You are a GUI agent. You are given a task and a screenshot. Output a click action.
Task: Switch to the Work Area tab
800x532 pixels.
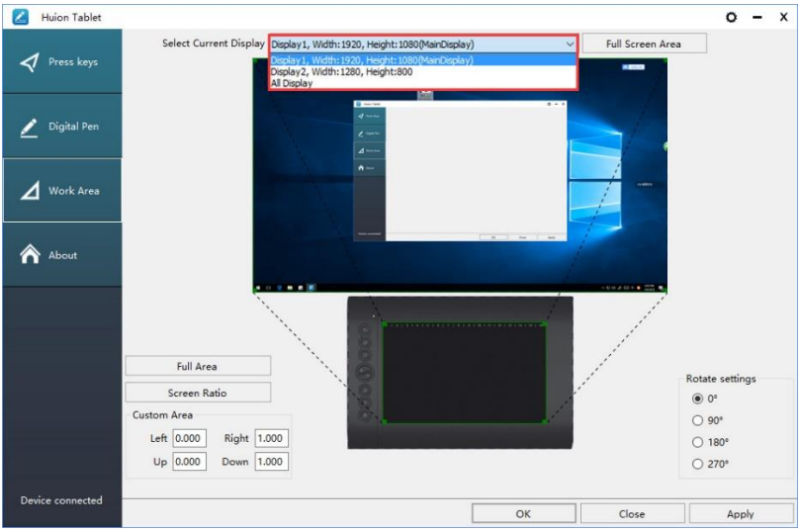[x=62, y=190]
